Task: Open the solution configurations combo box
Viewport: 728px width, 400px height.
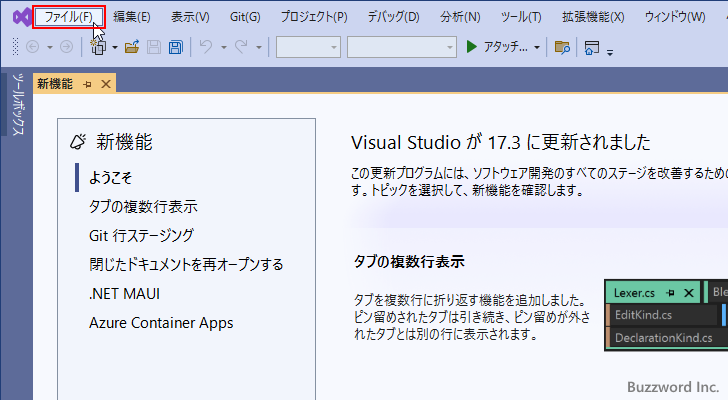Action: (x=308, y=47)
